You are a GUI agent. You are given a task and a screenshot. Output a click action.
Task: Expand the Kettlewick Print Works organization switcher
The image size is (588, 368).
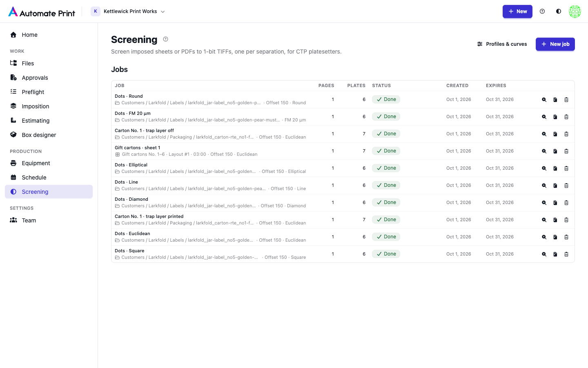click(128, 11)
